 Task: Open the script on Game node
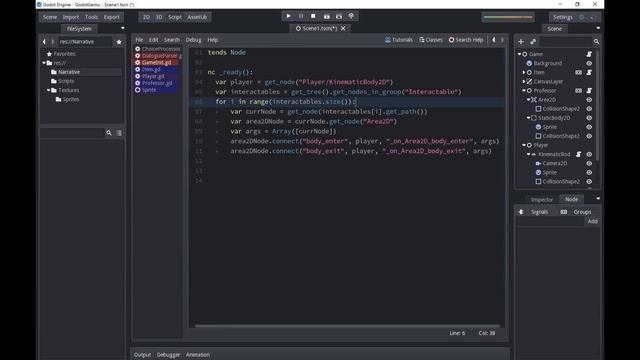[x=589, y=54]
